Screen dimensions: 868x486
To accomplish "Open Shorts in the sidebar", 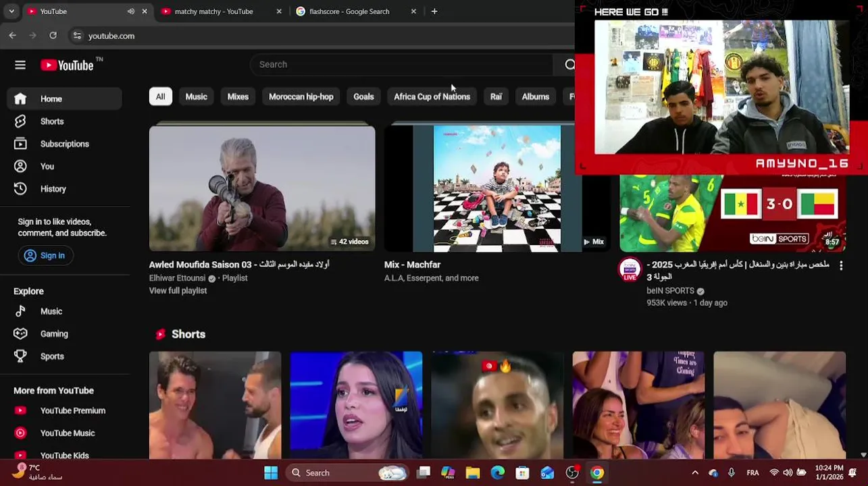I will point(65,122).
